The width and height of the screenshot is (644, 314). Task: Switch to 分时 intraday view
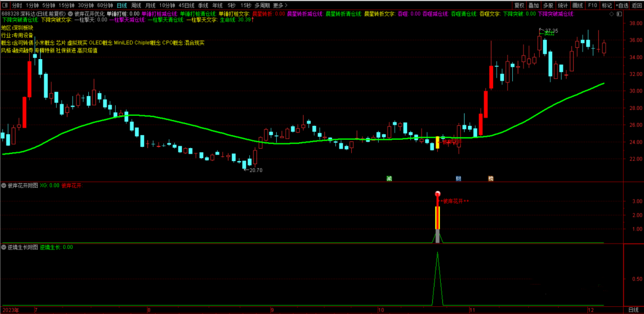17,5
